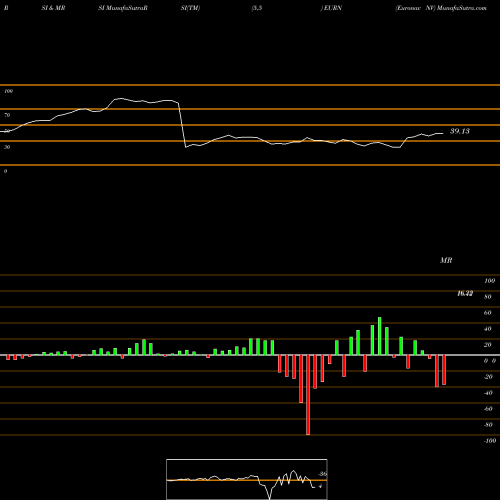Image resolution: width=500 pixels, height=500 pixels.
Task: Click the -36 label in mini chart
Action: coord(322,474)
